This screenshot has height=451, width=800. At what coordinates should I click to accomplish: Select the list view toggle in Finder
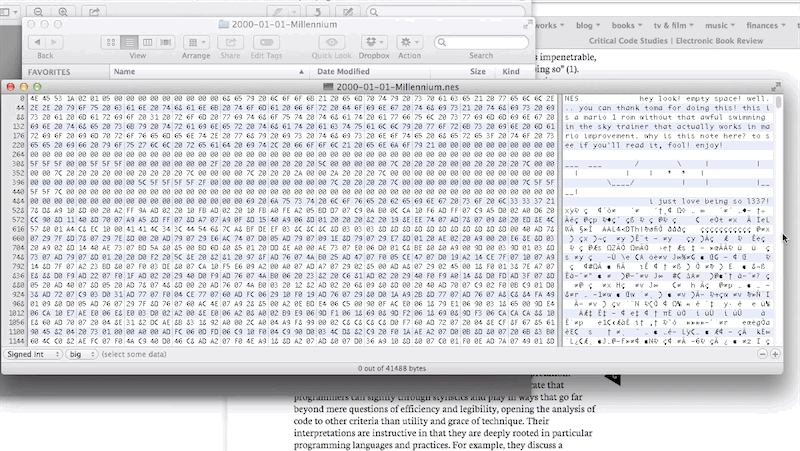(129, 43)
